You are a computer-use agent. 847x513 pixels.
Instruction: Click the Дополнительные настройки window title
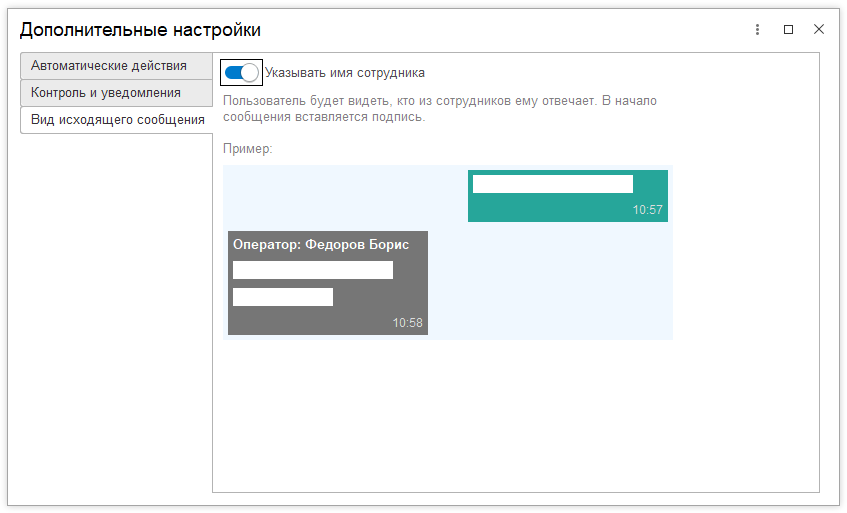click(141, 30)
